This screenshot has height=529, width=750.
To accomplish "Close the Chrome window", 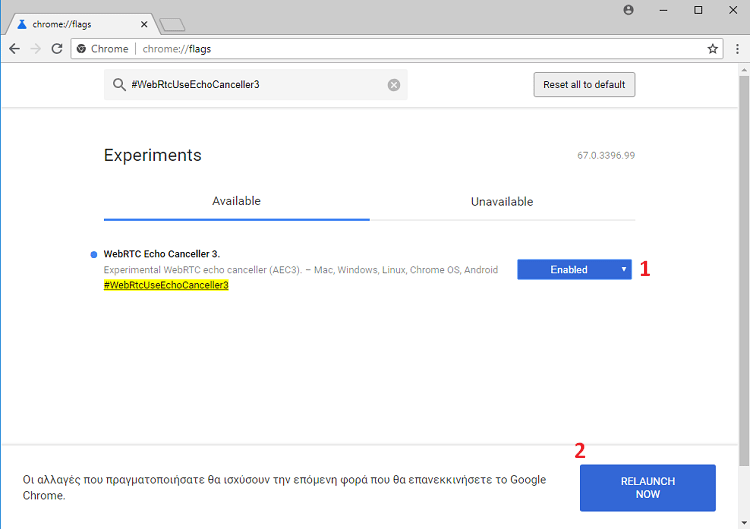I will click(733, 10).
